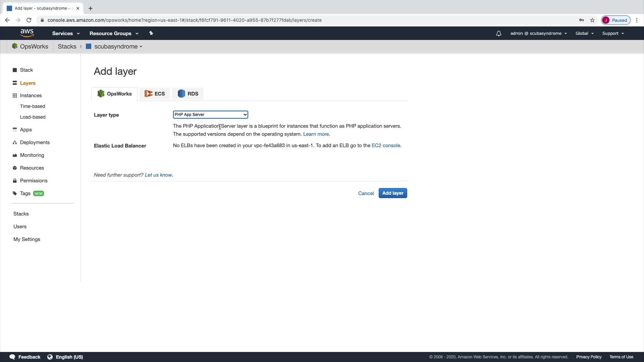The height and width of the screenshot is (362, 644).
Task: Open the Privacy Policy link
Action: coord(589,357)
